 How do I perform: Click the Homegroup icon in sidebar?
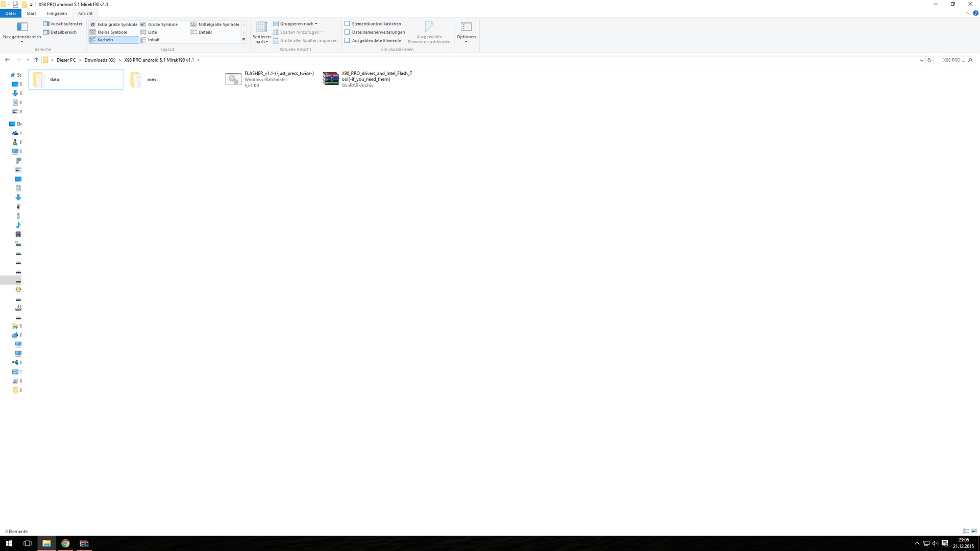15,363
